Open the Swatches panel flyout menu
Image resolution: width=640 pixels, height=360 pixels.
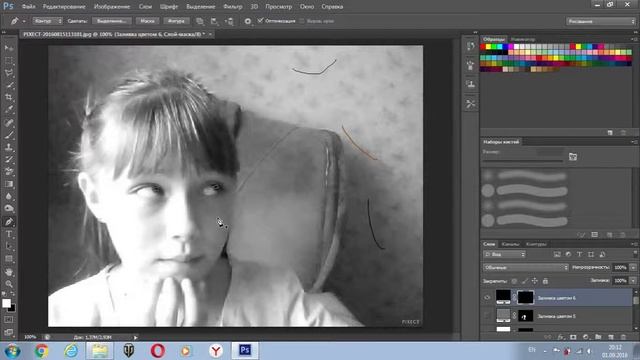(x=633, y=39)
